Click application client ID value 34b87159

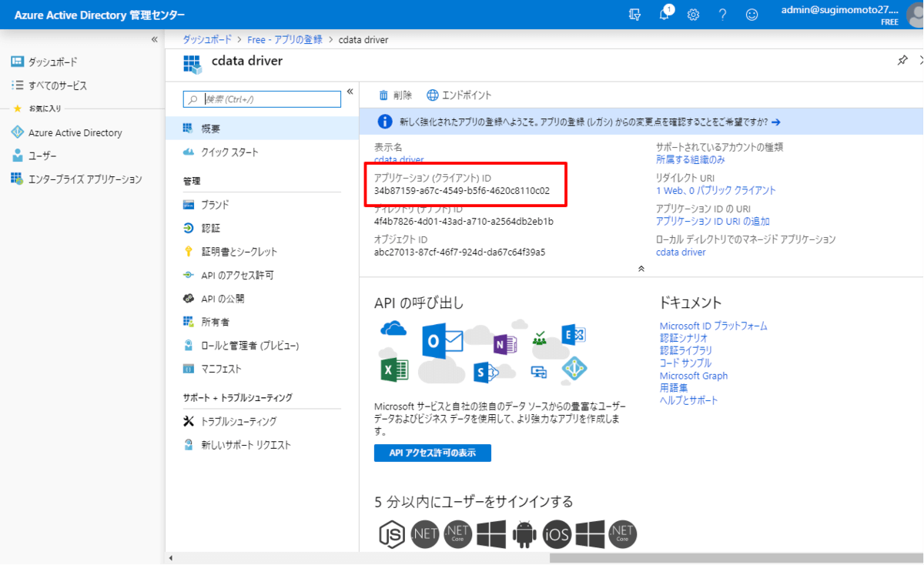click(x=462, y=191)
